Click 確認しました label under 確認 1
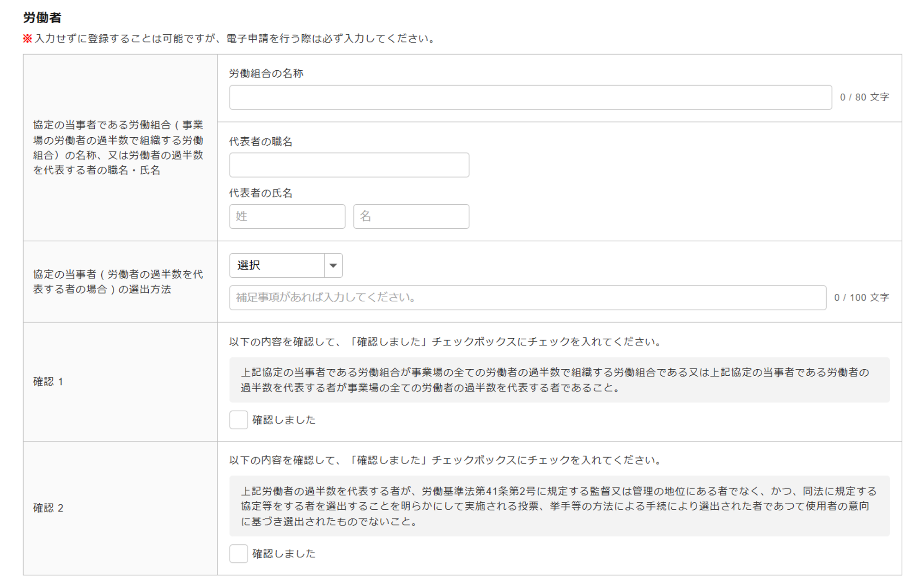 click(x=284, y=420)
